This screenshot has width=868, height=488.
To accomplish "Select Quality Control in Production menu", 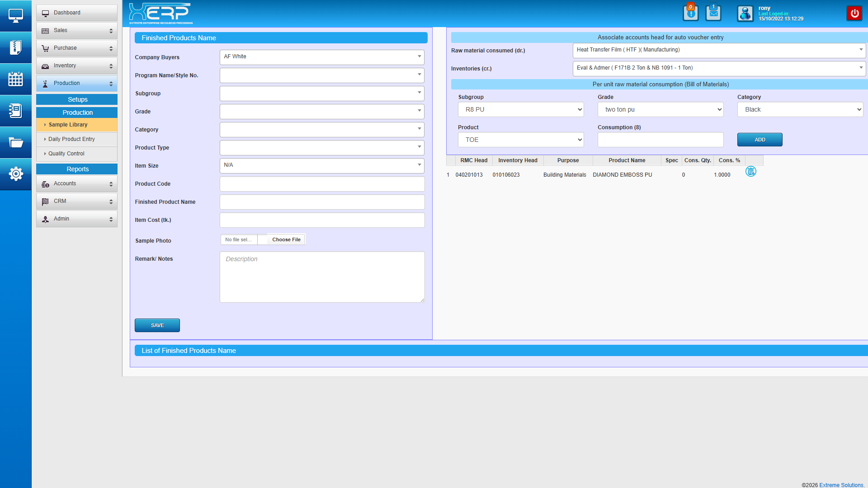I will (x=66, y=154).
